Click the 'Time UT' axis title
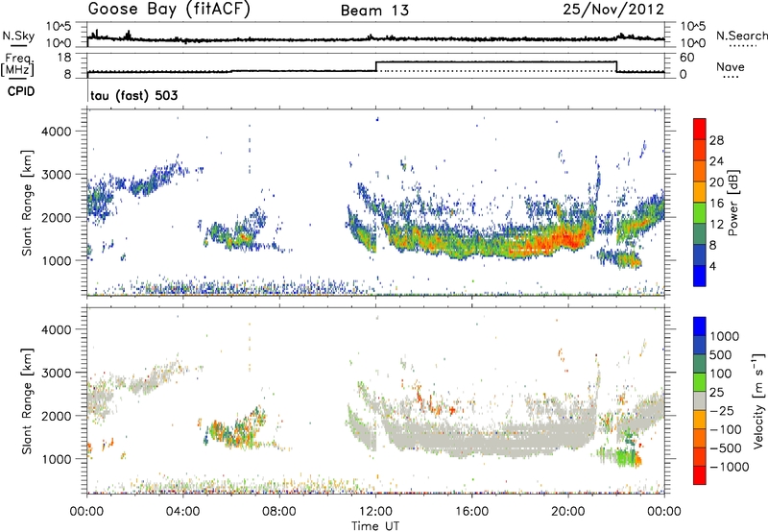The width and height of the screenshot is (768, 532). tap(375, 526)
